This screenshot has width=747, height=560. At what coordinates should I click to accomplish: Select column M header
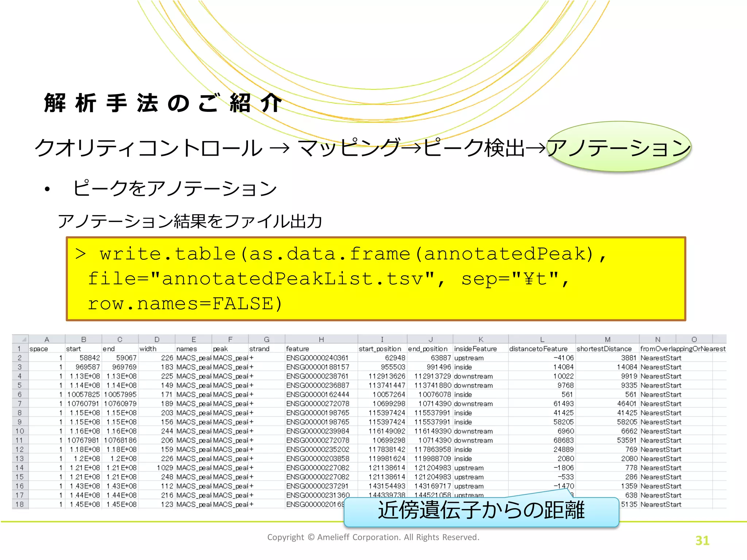pos(607,339)
